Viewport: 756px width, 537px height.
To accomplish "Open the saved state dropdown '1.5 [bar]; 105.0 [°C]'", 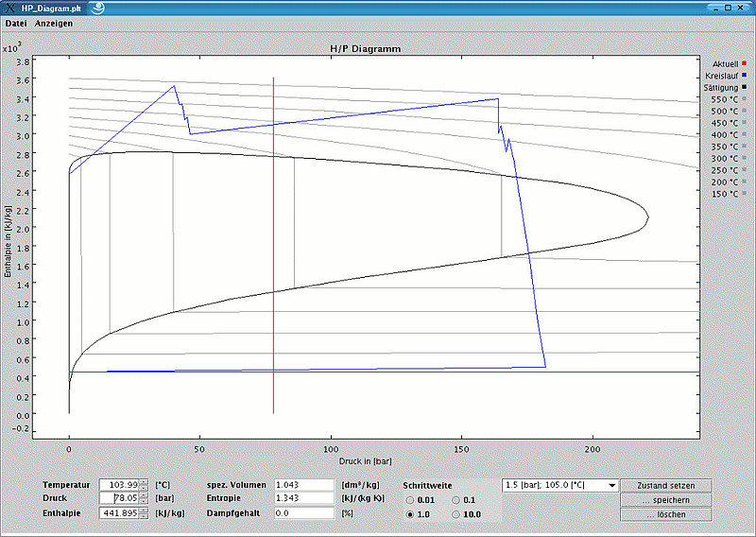I will pos(560,485).
